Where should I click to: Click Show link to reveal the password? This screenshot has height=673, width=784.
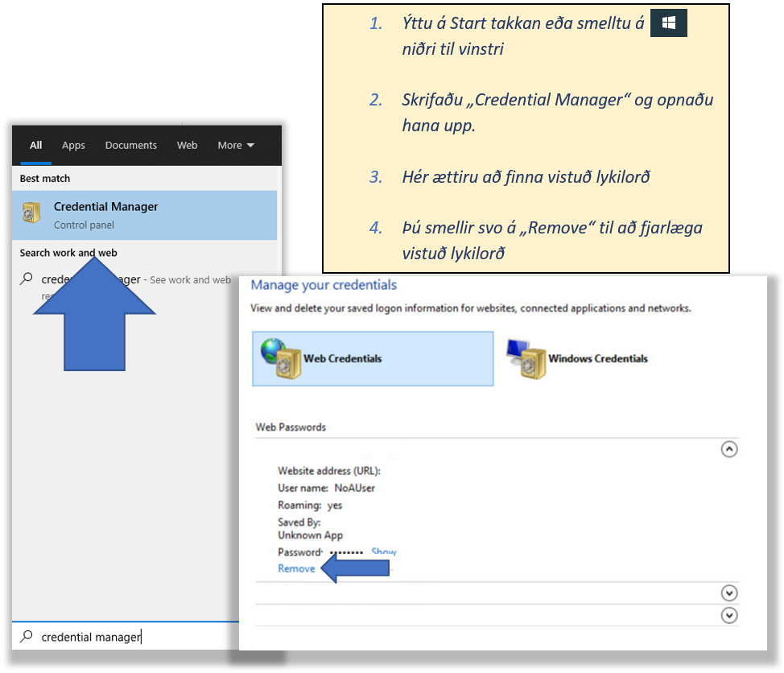(383, 552)
